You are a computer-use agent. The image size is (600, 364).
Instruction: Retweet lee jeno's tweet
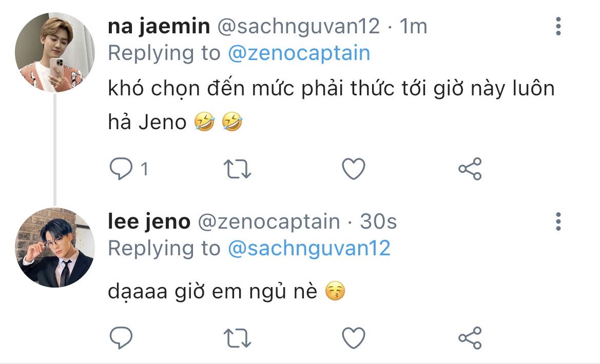[237, 338]
